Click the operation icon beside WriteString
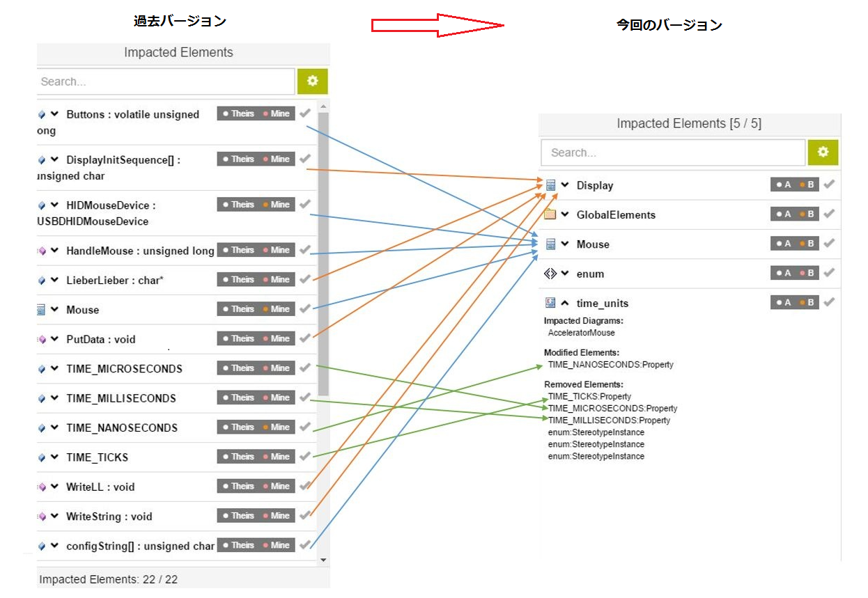Image resolution: width=868 pixels, height=598 pixels. (42, 516)
